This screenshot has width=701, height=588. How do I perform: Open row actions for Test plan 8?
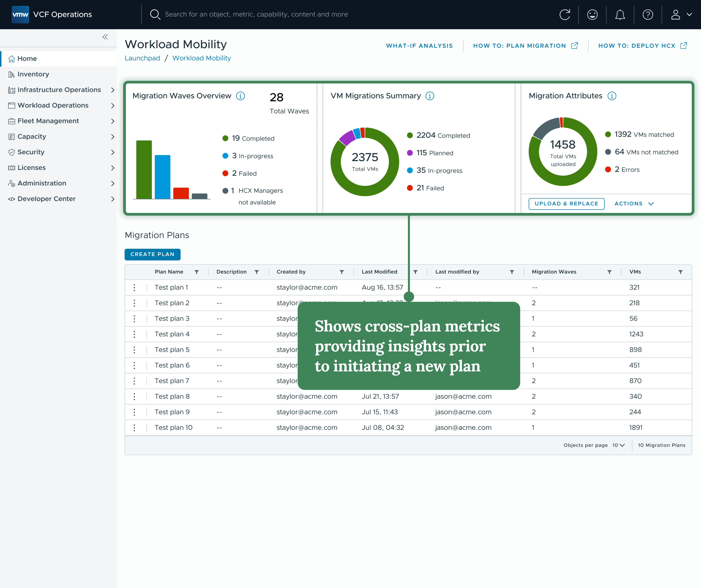tap(134, 397)
